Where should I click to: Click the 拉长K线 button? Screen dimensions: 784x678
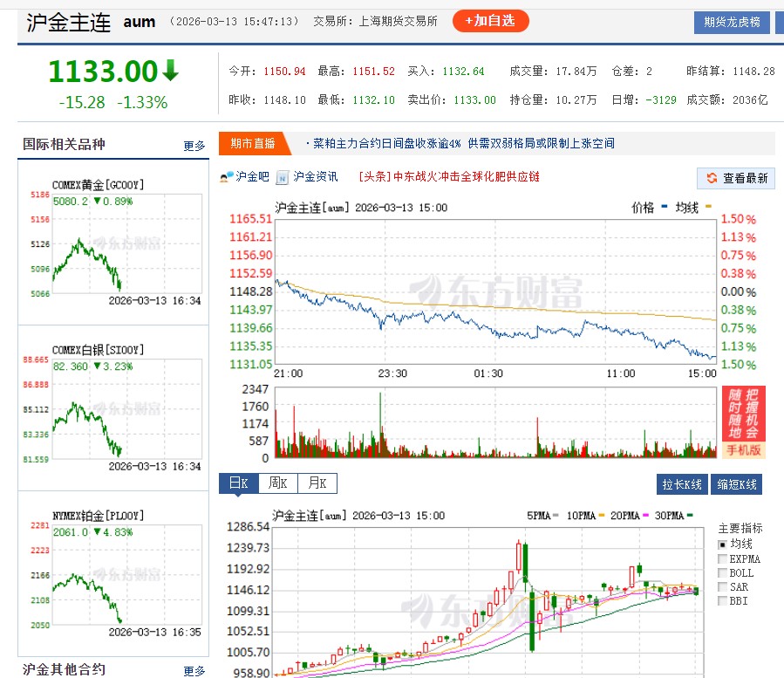pyautogui.click(x=682, y=482)
